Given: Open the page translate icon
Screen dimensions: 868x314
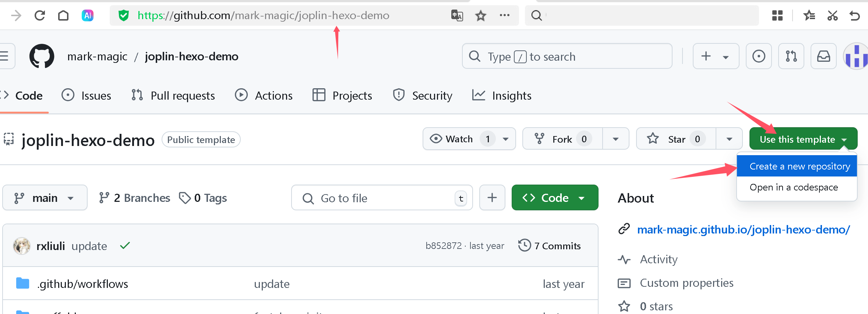Looking at the screenshot, I should 457,15.
